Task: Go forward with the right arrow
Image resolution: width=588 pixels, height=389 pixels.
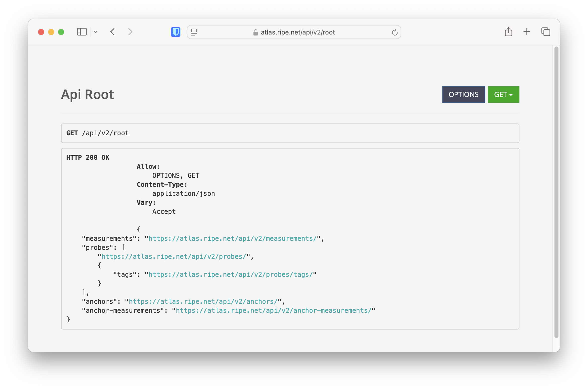Action: pyautogui.click(x=130, y=32)
